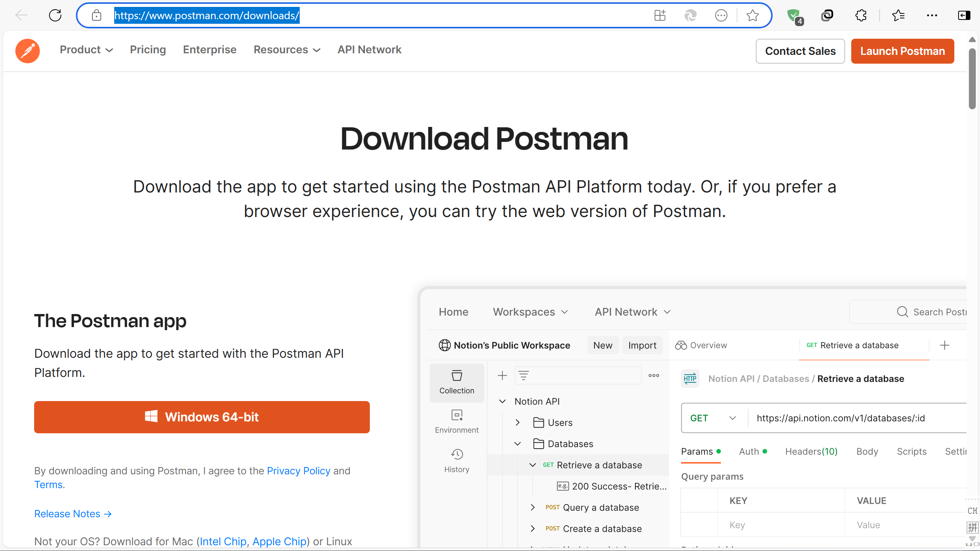
Task: Open the Privacy Policy link
Action: 299,470
